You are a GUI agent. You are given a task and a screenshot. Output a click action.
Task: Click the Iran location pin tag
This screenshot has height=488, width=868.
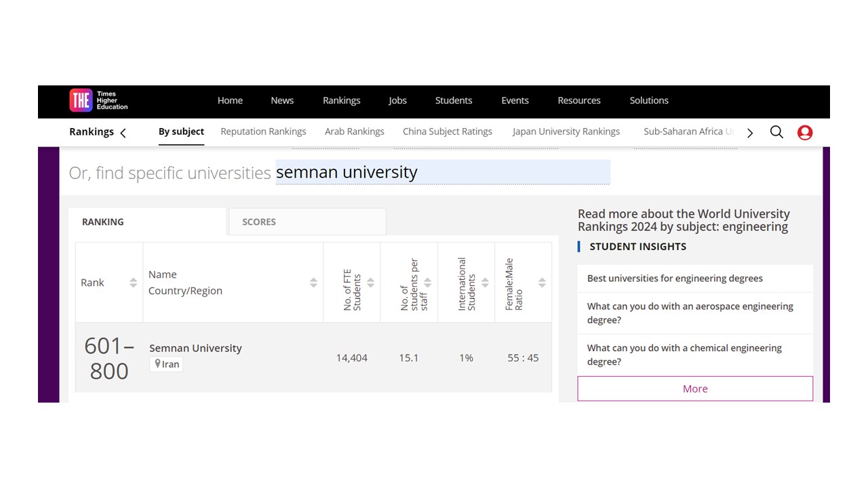point(166,364)
